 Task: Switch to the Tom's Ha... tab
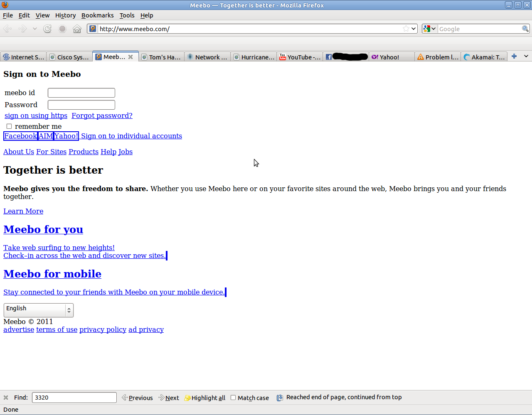coord(161,57)
